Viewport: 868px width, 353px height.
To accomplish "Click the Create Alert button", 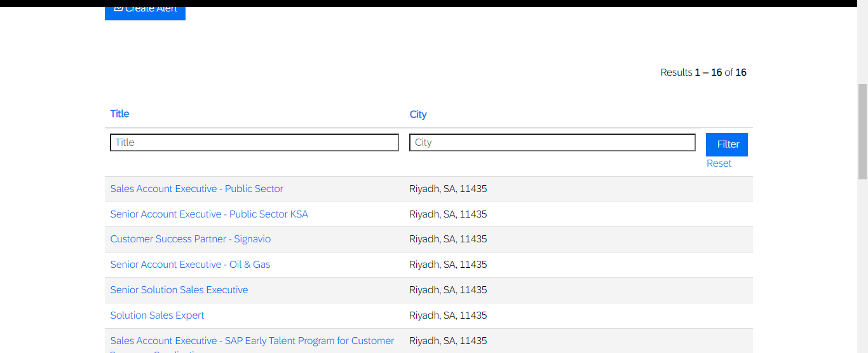I will pyautogui.click(x=145, y=13).
